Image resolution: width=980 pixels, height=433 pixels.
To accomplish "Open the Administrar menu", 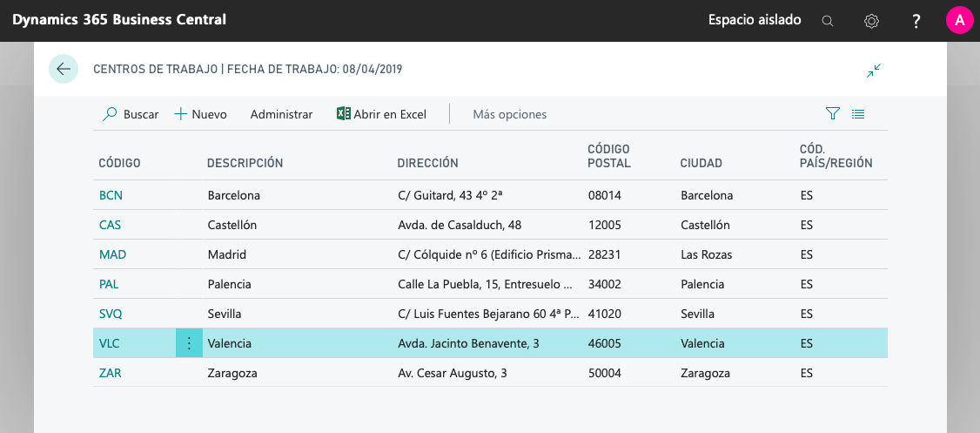I will coord(281,114).
